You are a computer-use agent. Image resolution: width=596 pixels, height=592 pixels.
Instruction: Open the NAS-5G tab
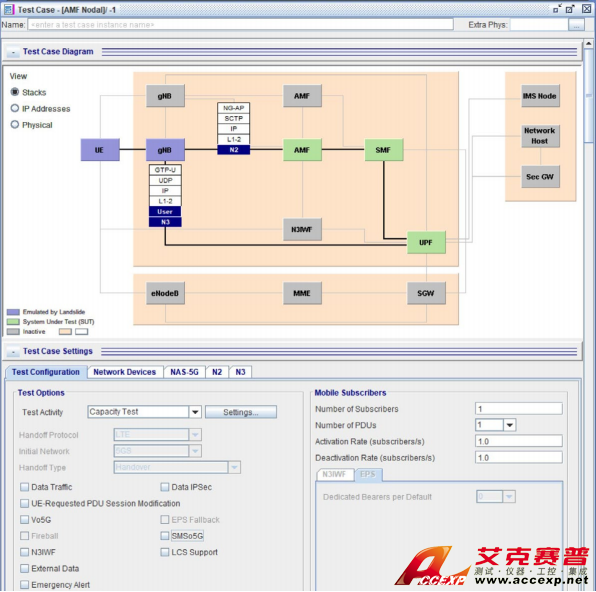tap(184, 372)
